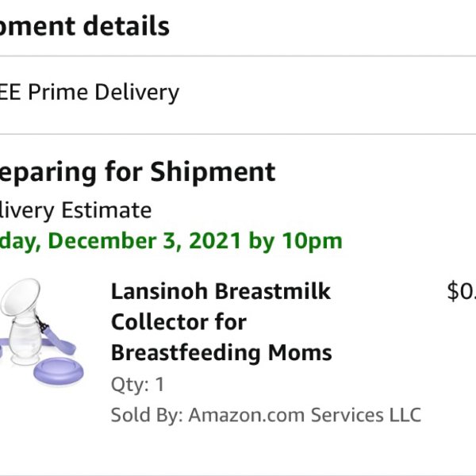Click the '10pm' delivery time text
Viewport: 476px width, 476px height.
pyautogui.click(x=312, y=242)
